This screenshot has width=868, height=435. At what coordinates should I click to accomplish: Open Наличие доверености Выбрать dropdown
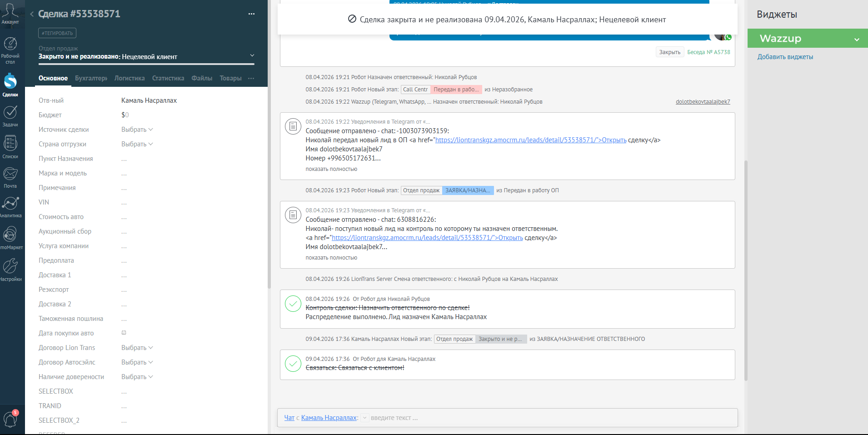137,377
